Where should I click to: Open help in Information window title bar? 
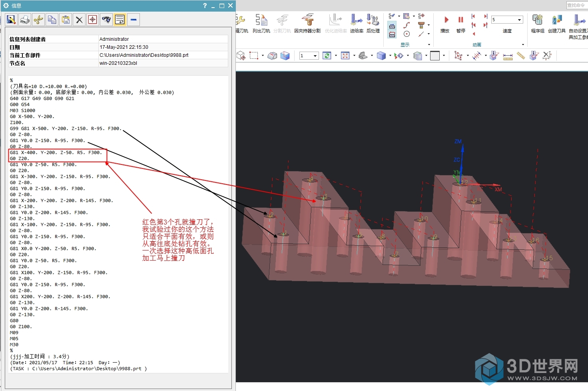(205, 6)
